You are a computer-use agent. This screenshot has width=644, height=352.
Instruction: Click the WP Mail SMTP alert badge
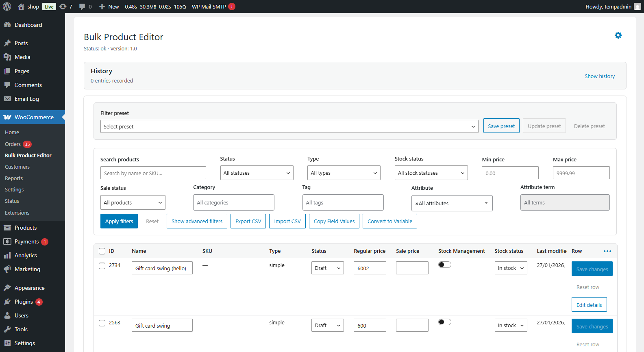(232, 7)
